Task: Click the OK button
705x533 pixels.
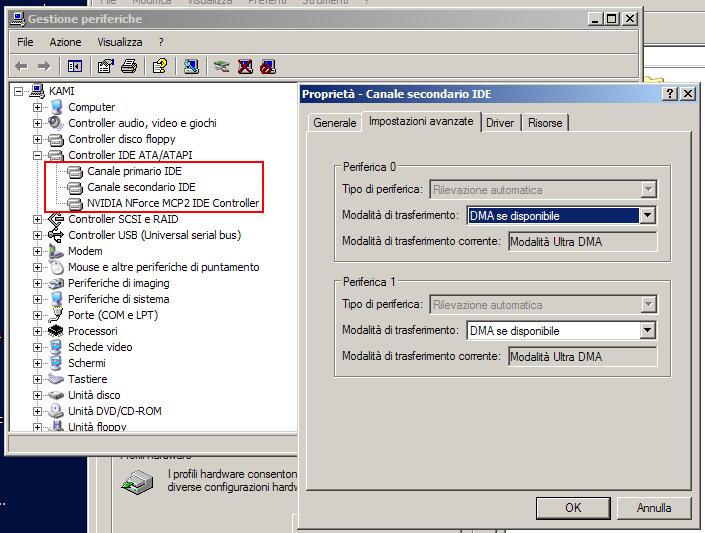Action: click(573, 508)
